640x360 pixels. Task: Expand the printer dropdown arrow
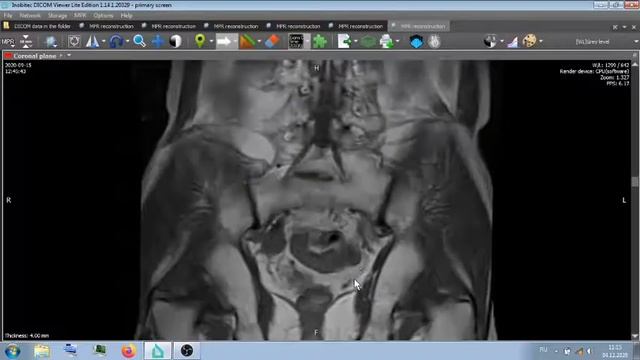click(x=398, y=41)
